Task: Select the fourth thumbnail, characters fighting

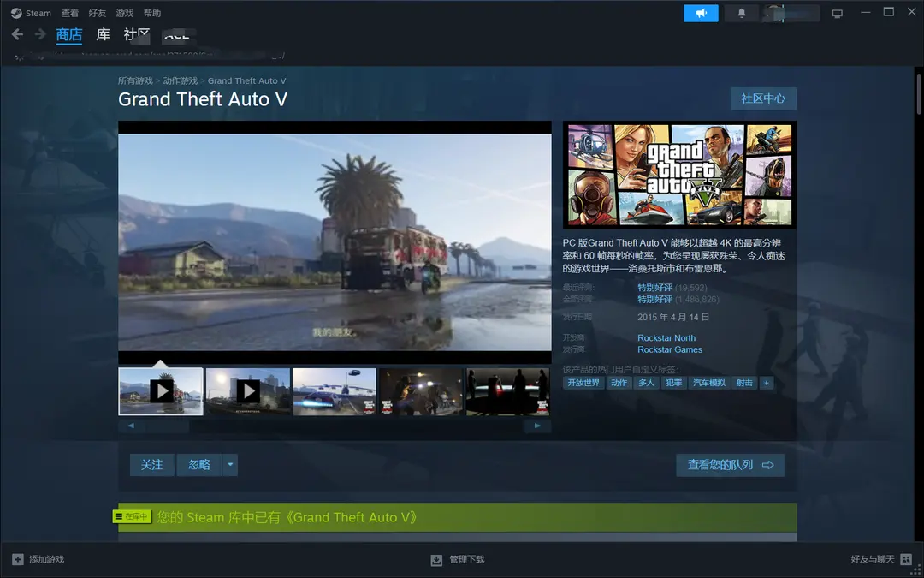Action: [421, 391]
